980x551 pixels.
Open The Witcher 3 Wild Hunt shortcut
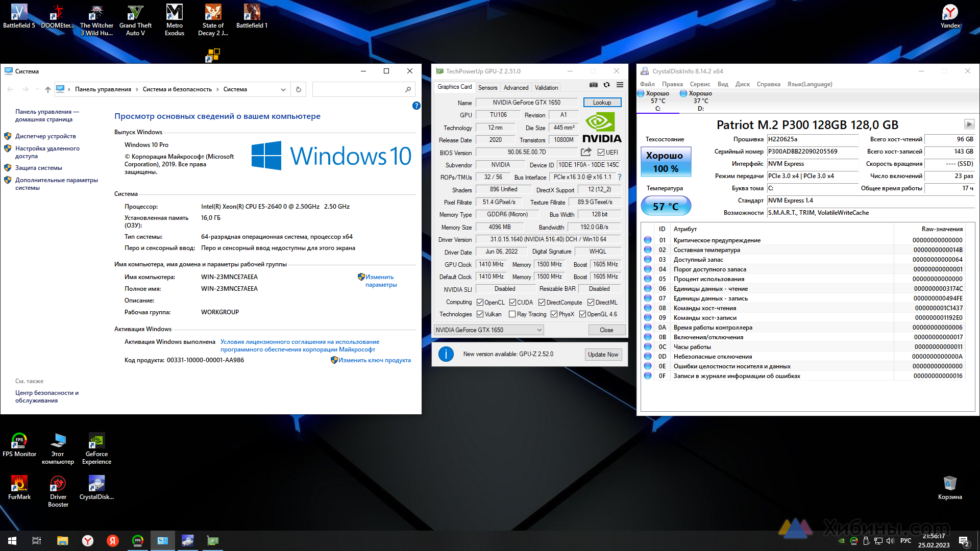click(x=96, y=20)
